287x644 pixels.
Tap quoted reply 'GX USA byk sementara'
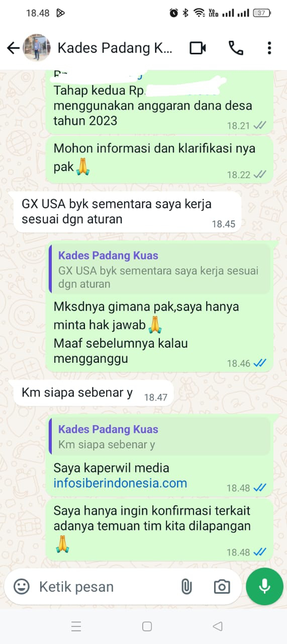[159, 269]
